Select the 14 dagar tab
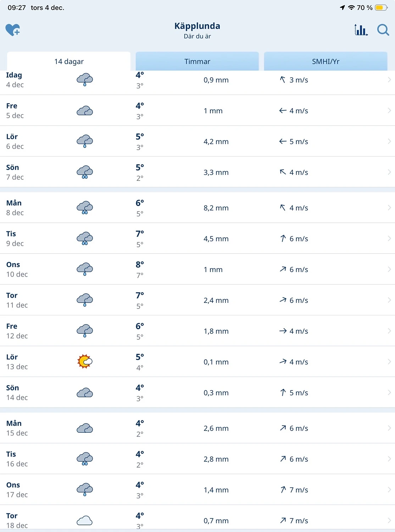395x532 pixels. 69,61
